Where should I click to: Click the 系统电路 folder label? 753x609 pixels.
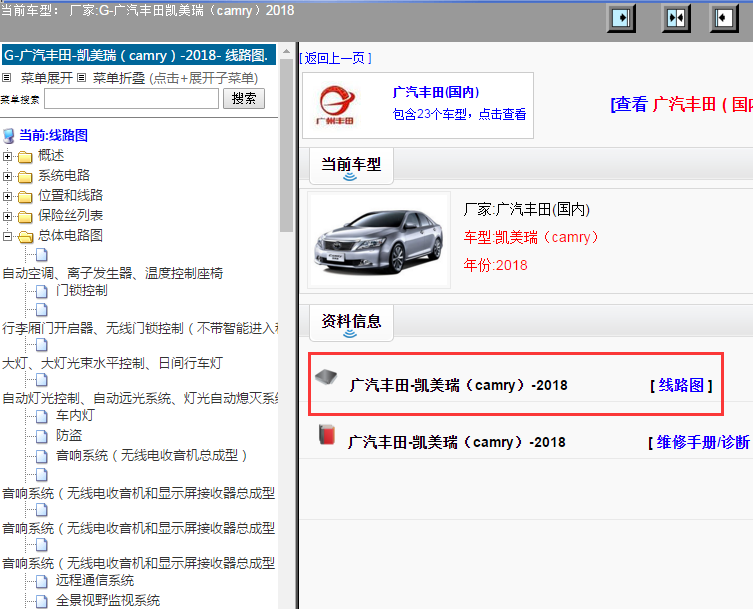click(x=64, y=175)
